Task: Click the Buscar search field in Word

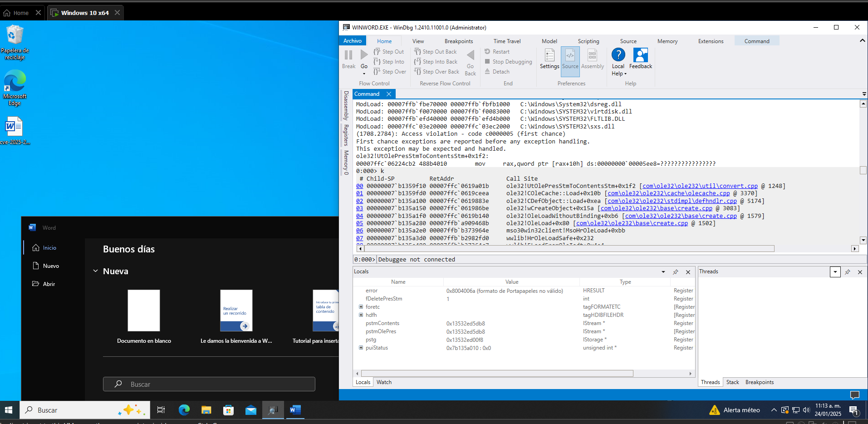Action: point(209,384)
